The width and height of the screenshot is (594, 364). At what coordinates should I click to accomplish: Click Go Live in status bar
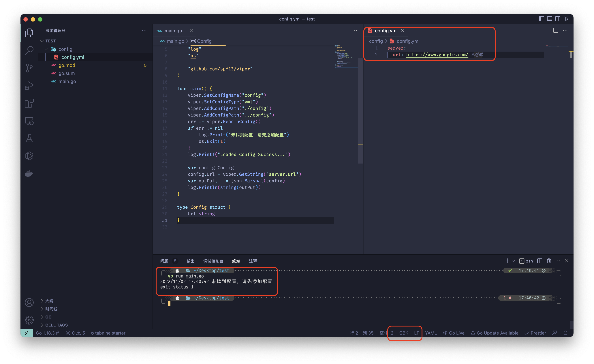pos(454,333)
